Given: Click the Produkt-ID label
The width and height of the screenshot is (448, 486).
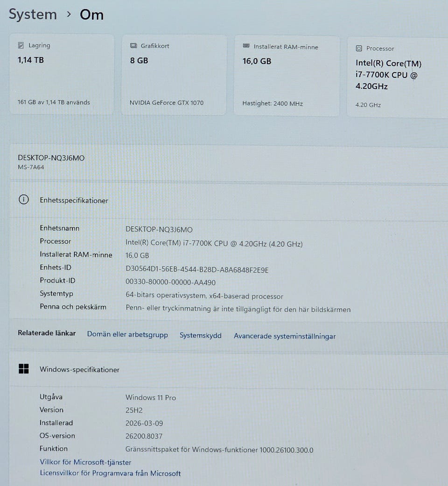Looking at the screenshot, I should [x=57, y=280].
